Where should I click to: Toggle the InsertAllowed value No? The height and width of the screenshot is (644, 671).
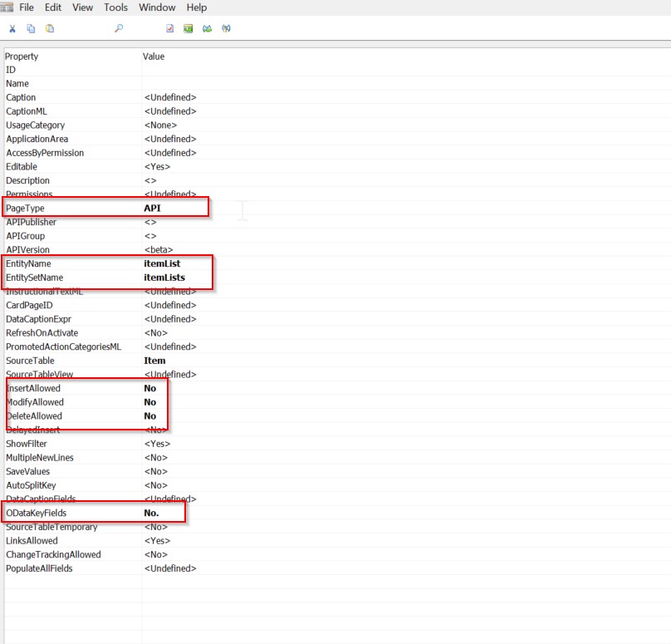pyautogui.click(x=150, y=388)
